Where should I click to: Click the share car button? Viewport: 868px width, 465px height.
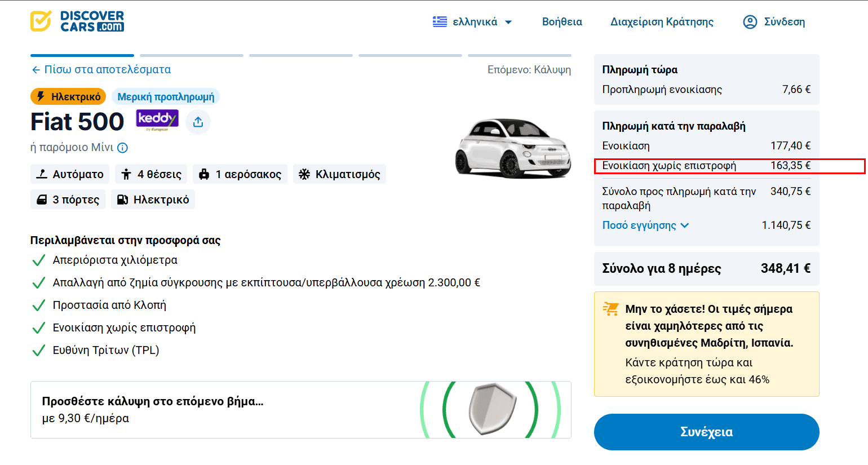click(x=198, y=122)
